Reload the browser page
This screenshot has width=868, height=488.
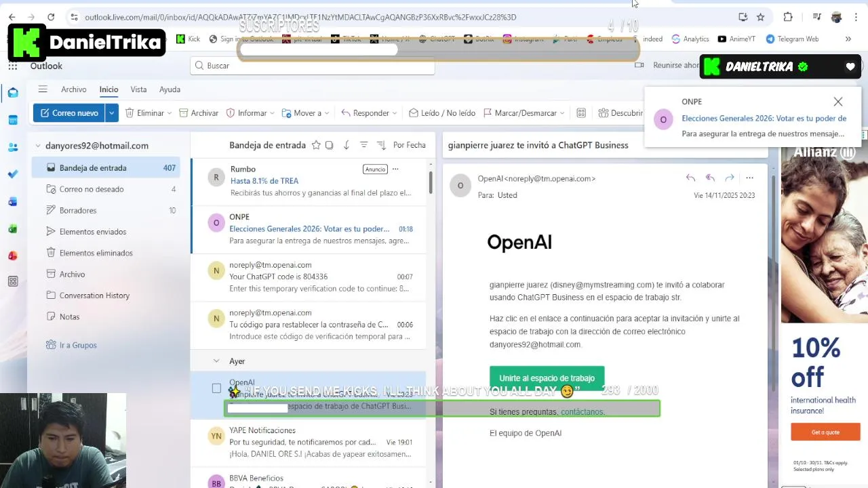pyautogui.click(x=51, y=17)
